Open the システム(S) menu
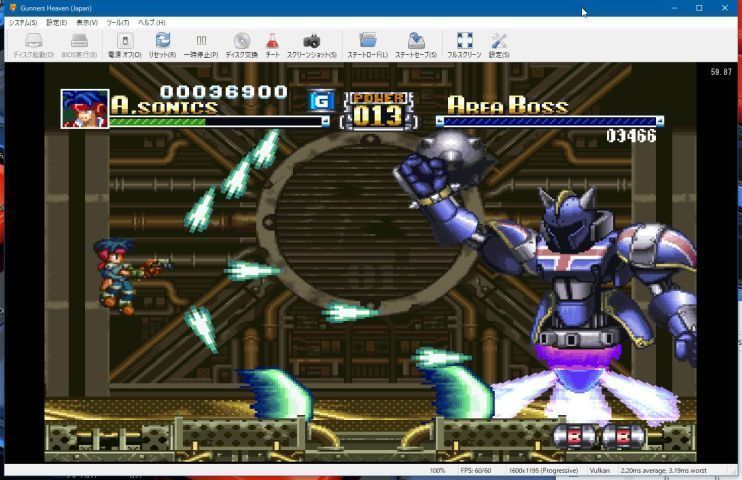This screenshot has width=742, height=480. [x=23, y=23]
